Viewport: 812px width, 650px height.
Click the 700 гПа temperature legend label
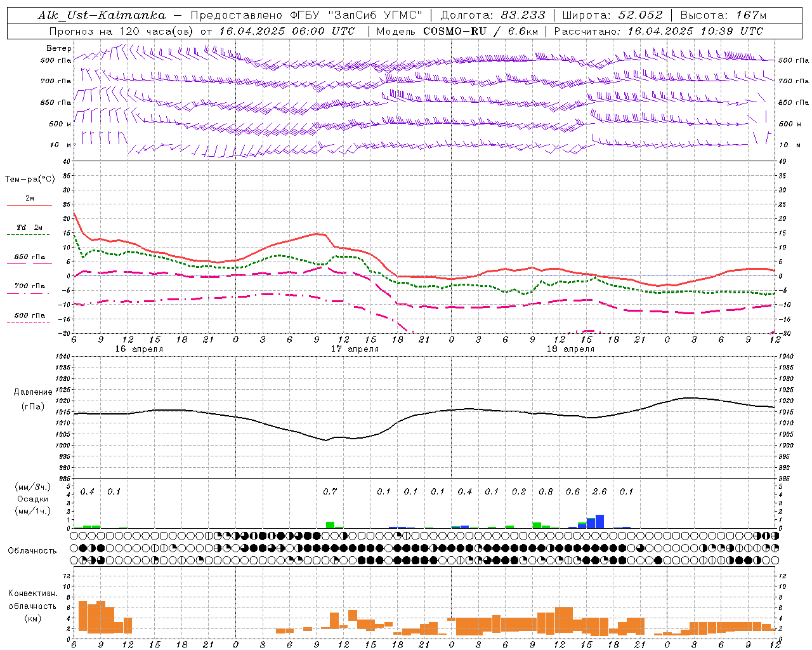[x=29, y=286]
